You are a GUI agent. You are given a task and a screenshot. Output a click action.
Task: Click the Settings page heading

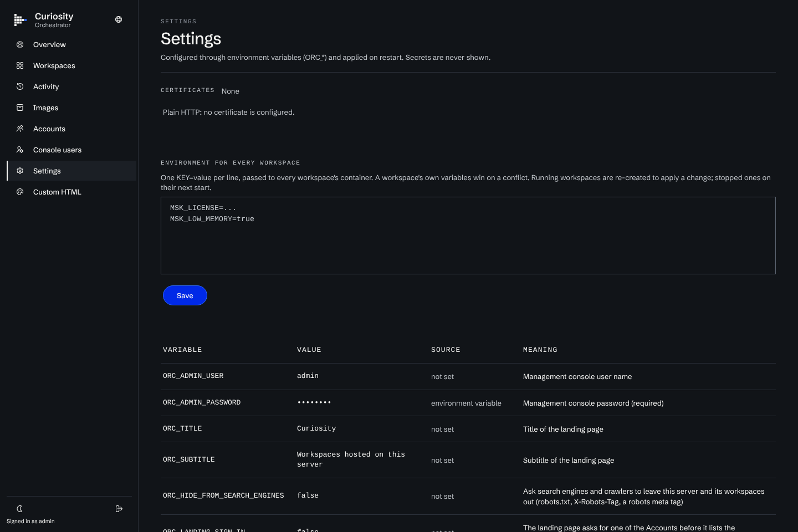tap(191, 39)
